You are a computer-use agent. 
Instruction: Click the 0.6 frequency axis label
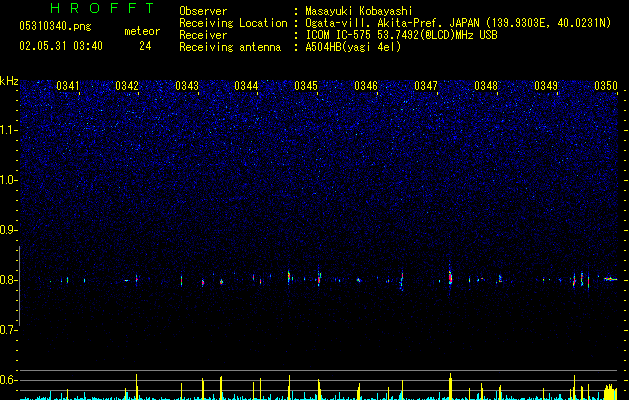click(x=8, y=380)
